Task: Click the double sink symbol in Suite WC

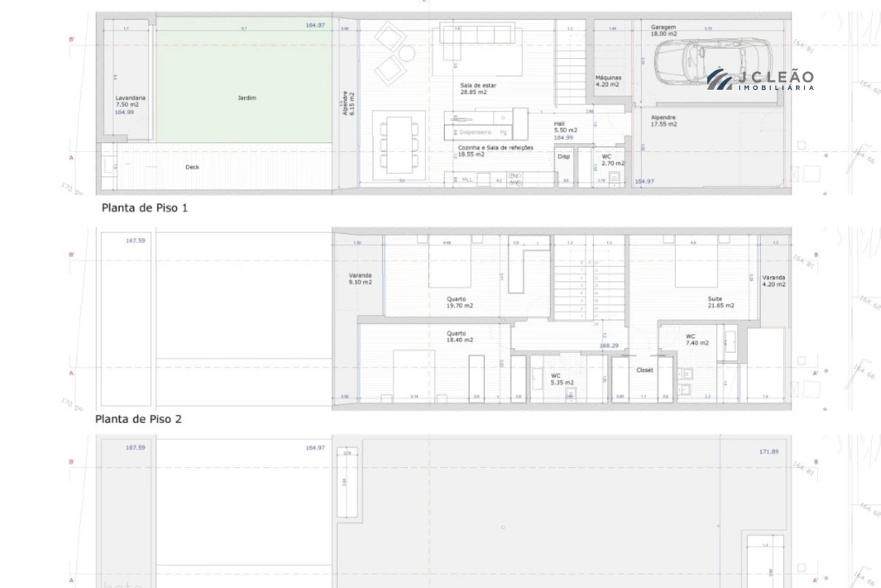Action: point(685,381)
